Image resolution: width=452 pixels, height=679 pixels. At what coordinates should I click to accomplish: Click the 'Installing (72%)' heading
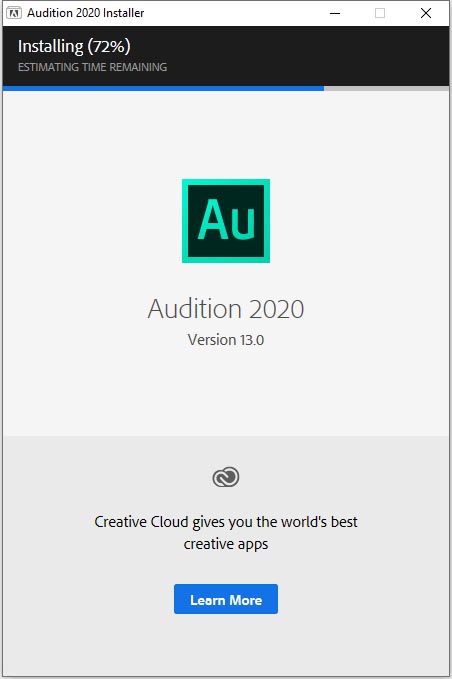(x=74, y=46)
